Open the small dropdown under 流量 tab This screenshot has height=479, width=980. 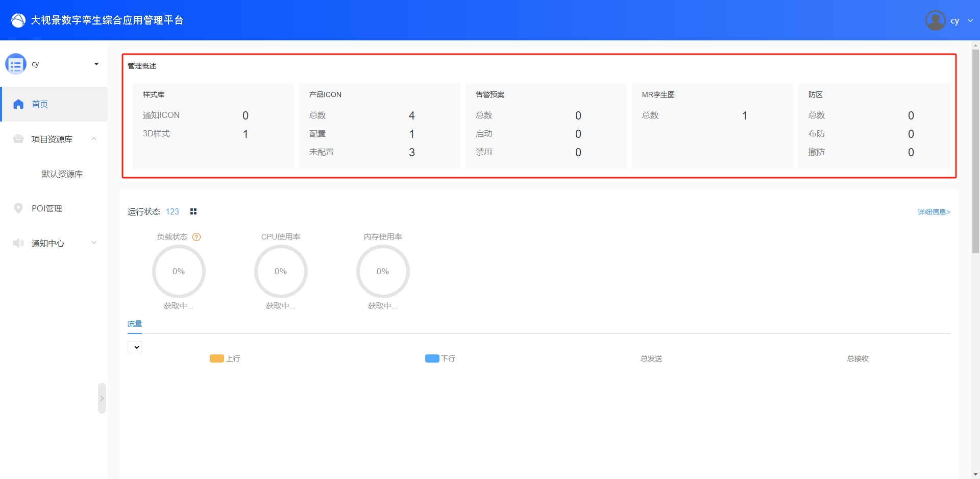coord(135,347)
